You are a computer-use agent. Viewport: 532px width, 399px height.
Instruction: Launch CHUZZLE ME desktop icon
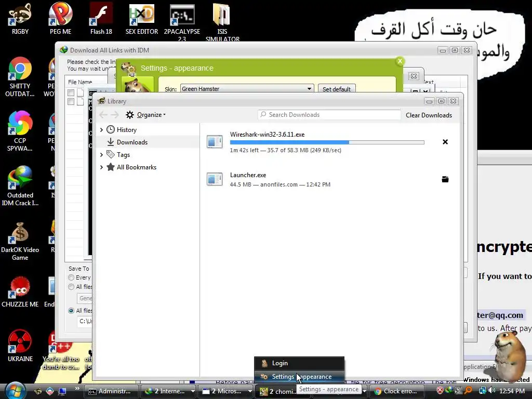pyautogui.click(x=20, y=292)
